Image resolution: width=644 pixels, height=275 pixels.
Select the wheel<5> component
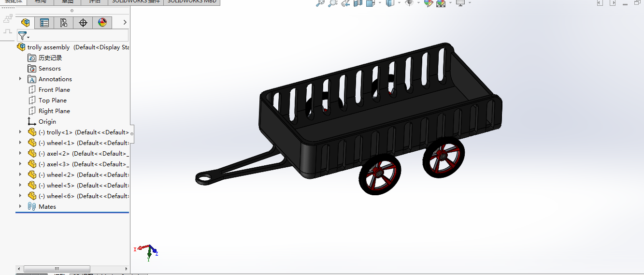tap(79, 186)
